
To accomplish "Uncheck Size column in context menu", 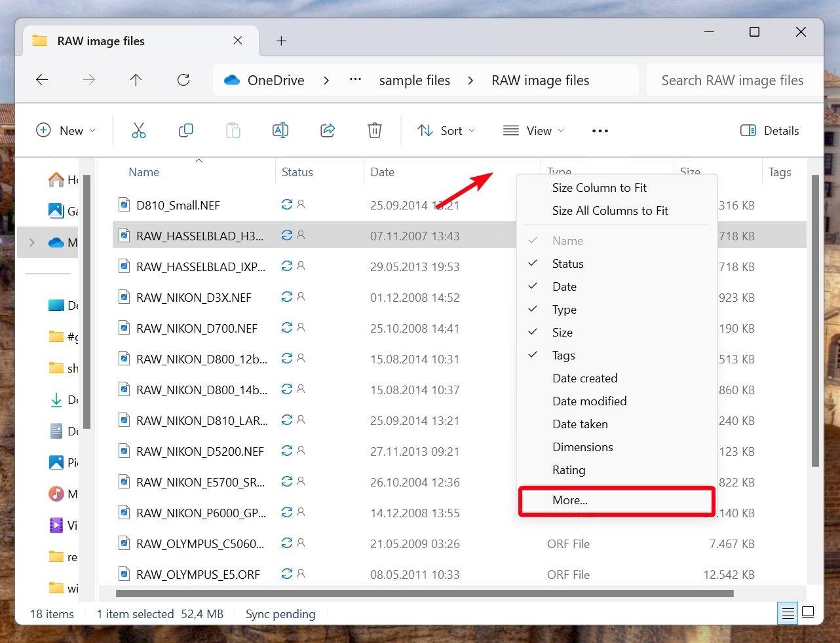I will point(616,332).
